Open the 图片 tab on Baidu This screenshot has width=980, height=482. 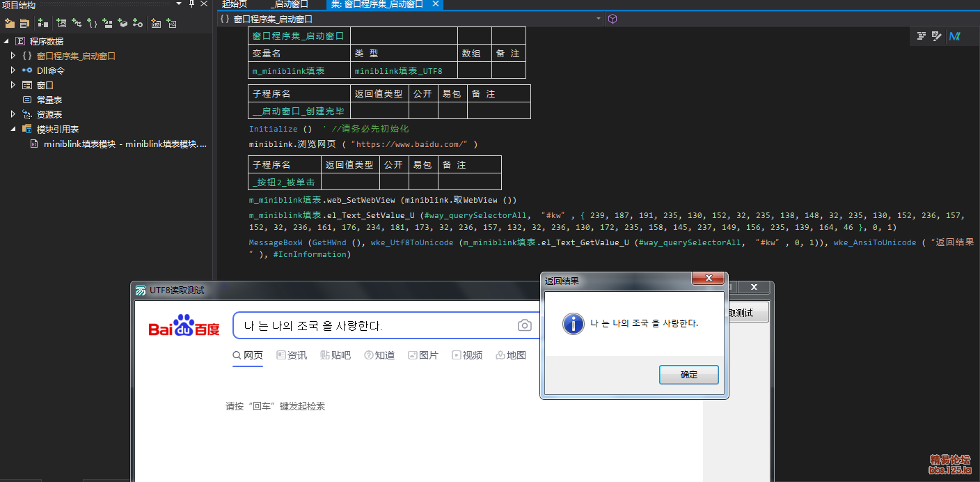(423, 355)
